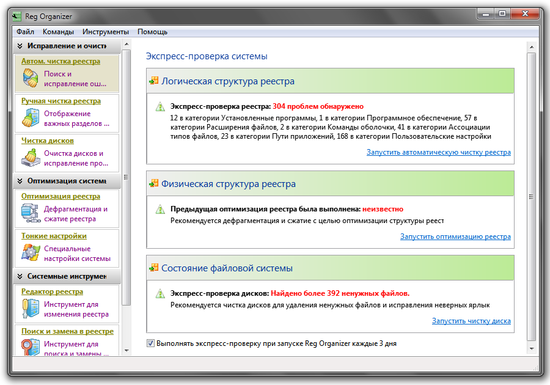Click the Специальные настройки системы description
The height and width of the screenshot is (385, 550).
77,253
